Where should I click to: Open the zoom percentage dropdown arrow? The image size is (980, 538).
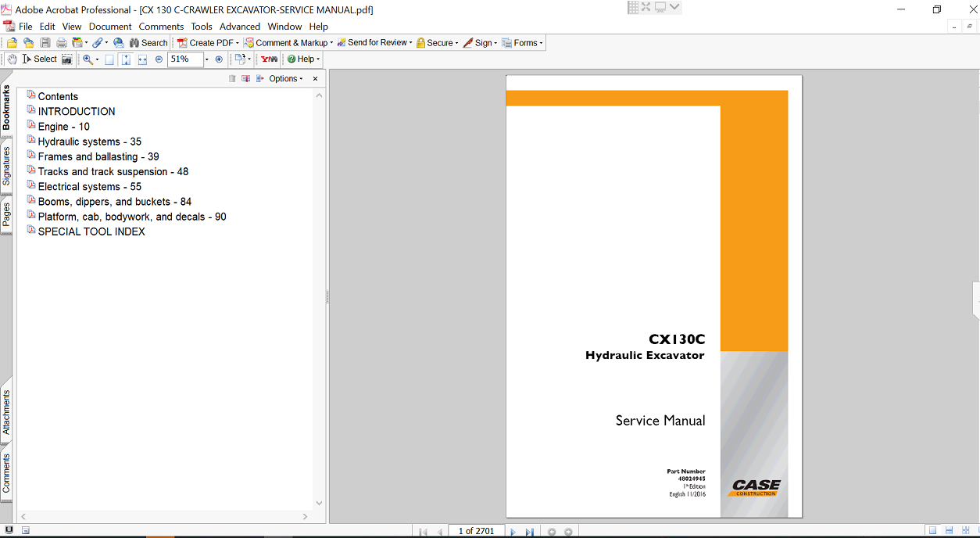tap(206, 59)
